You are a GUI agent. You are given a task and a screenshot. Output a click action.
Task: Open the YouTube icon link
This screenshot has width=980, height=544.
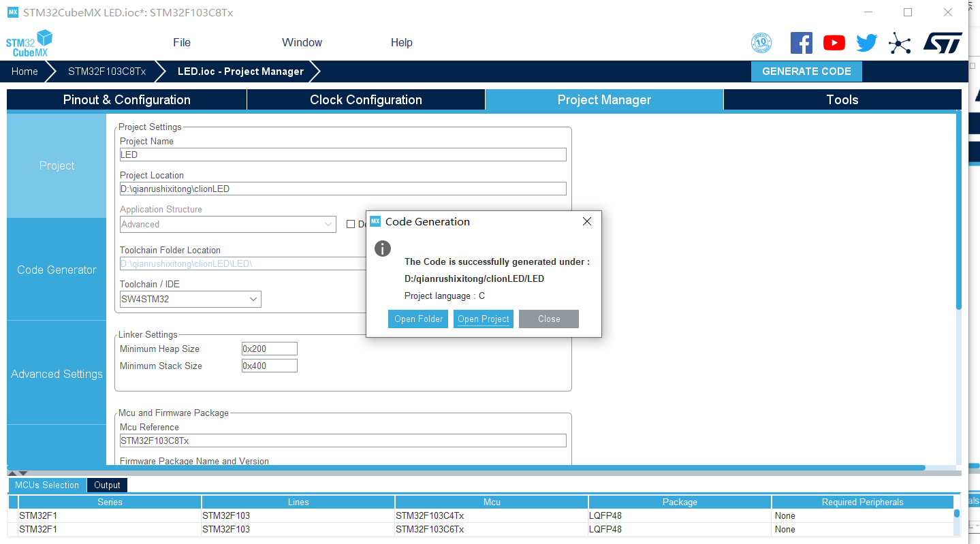click(834, 43)
